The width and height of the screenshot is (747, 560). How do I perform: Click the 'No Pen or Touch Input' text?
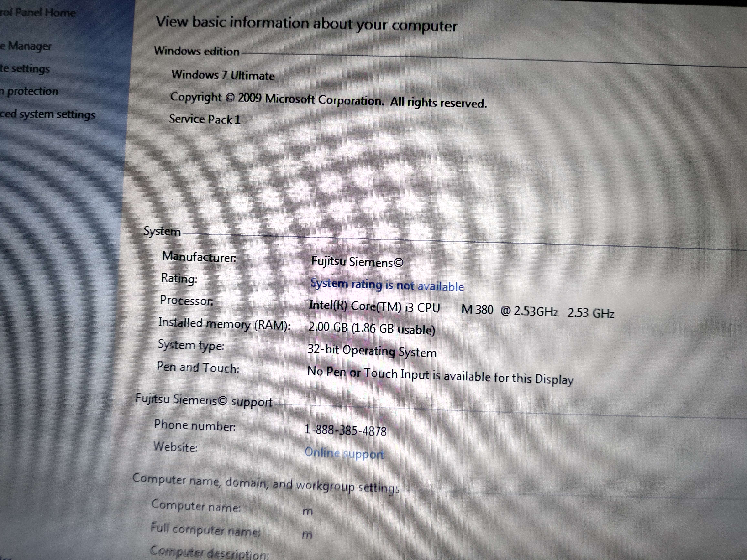coord(440,376)
